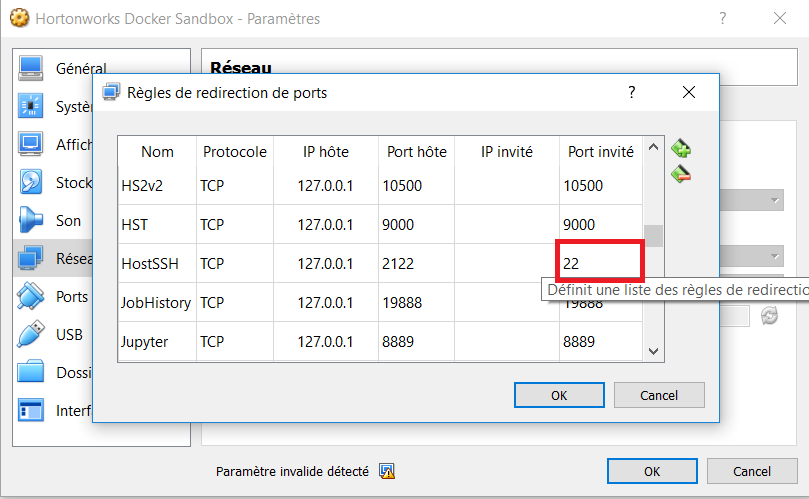Click the Paramètre invalide détecté message
Viewport: 809px width, 499px height.
click(x=292, y=471)
